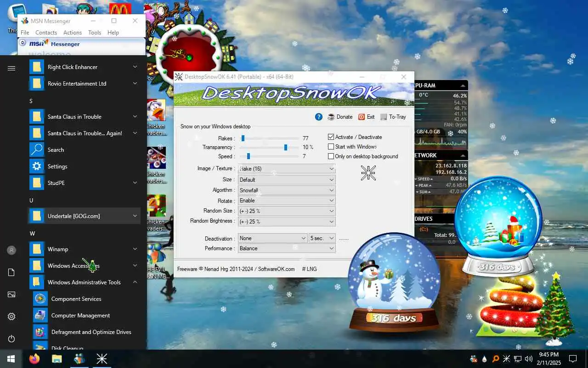The height and width of the screenshot is (368, 588).
Task: Expand Winamp folder
Action: pos(84,249)
